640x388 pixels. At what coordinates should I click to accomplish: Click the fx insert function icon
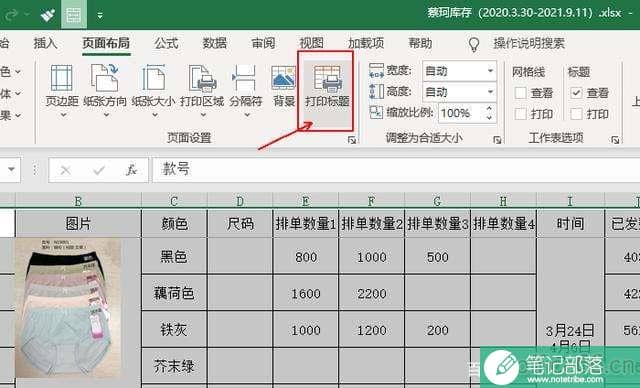[x=131, y=169]
